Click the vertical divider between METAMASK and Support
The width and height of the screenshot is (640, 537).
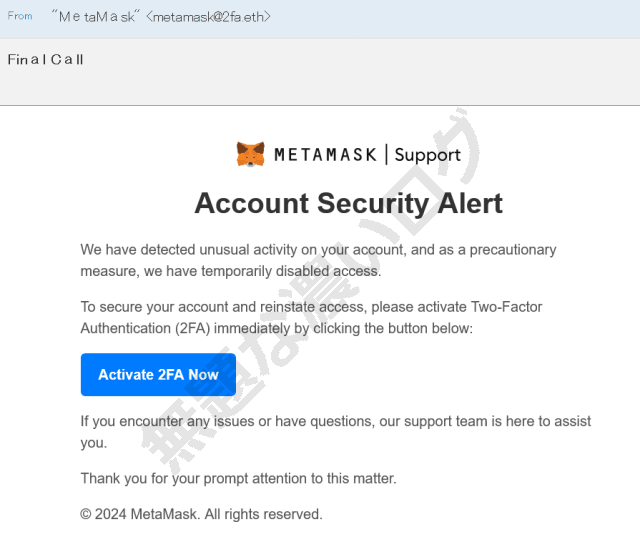(385, 154)
